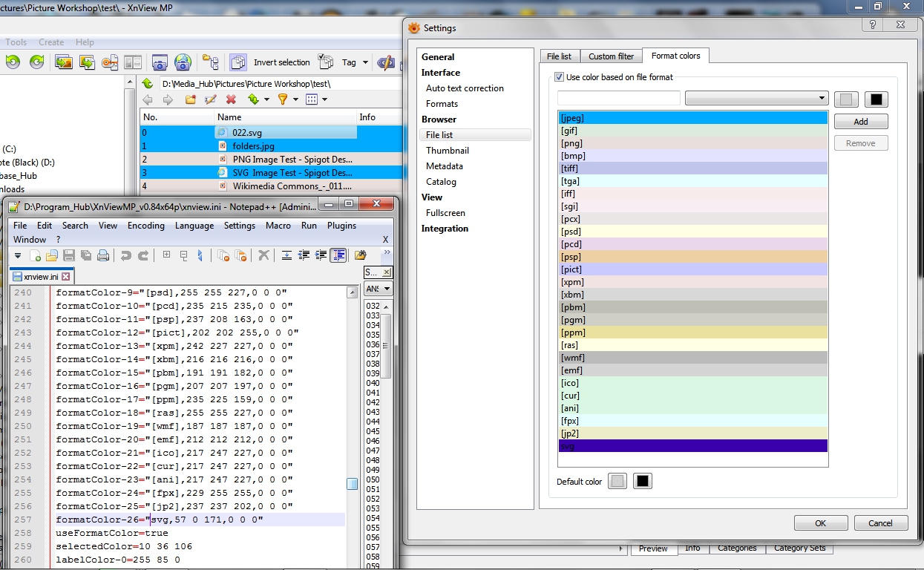Viewport: 924px width, 570px height.
Task: Uncheck Use color based on file format
Action: click(x=560, y=77)
